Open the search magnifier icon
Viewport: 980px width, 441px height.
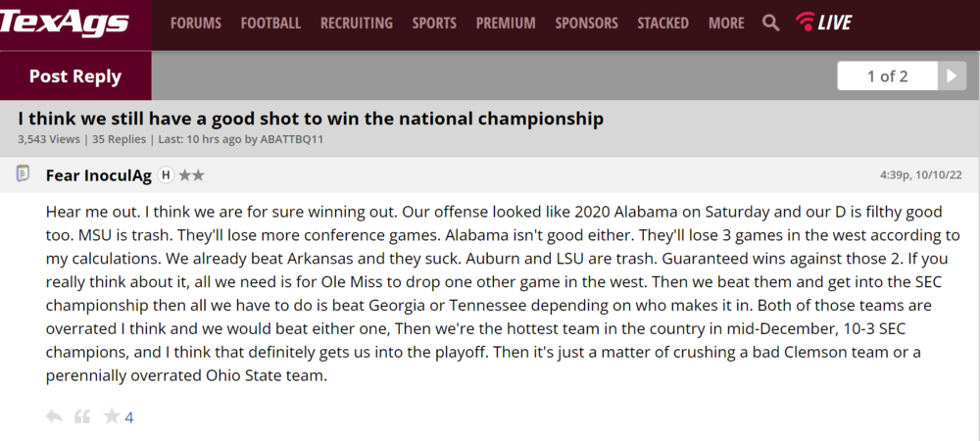click(771, 23)
